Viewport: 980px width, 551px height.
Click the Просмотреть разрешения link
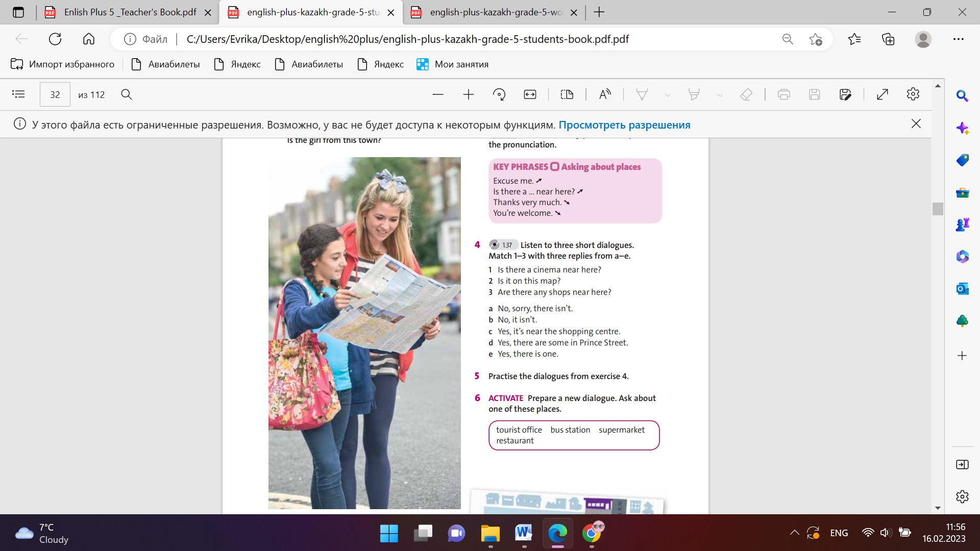pyautogui.click(x=624, y=125)
